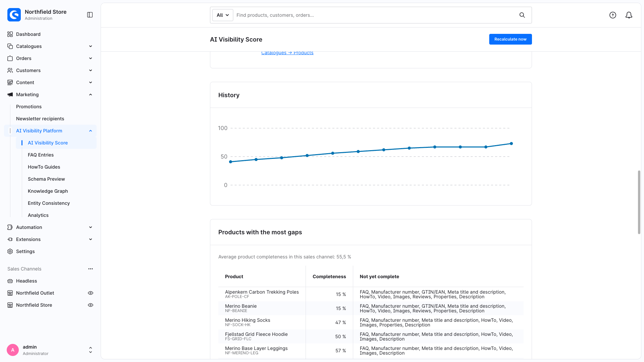The height and width of the screenshot is (362, 644).
Task: Click the Extensions plug icon
Action: [x=10, y=239]
